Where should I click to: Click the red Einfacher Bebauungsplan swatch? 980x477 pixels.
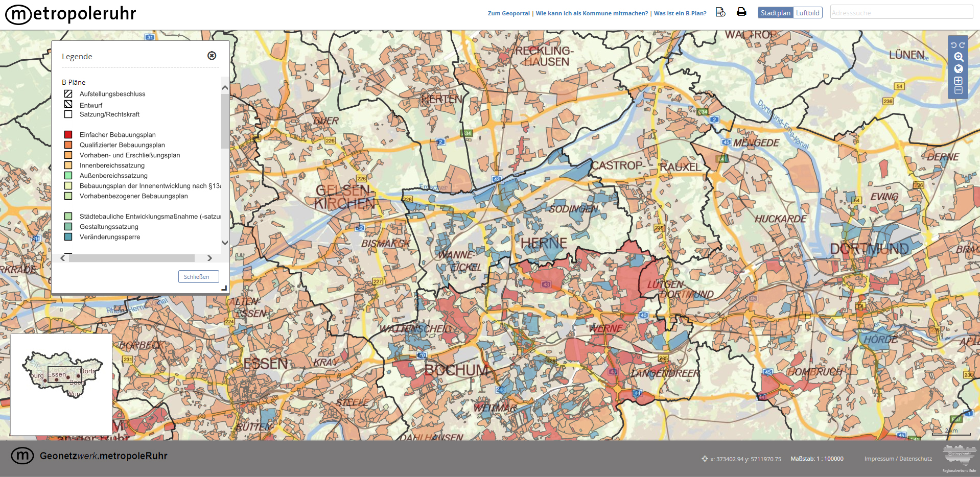pos(68,135)
